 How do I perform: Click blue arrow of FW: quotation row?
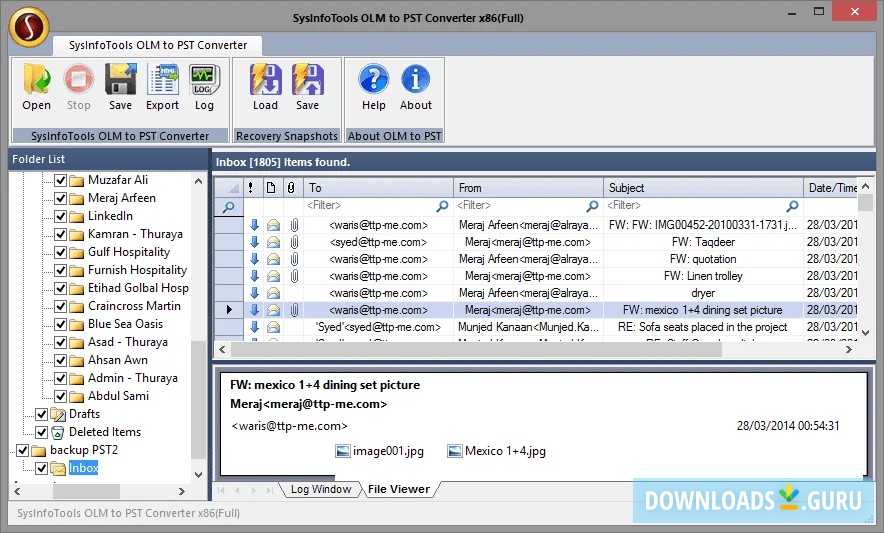click(254, 259)
